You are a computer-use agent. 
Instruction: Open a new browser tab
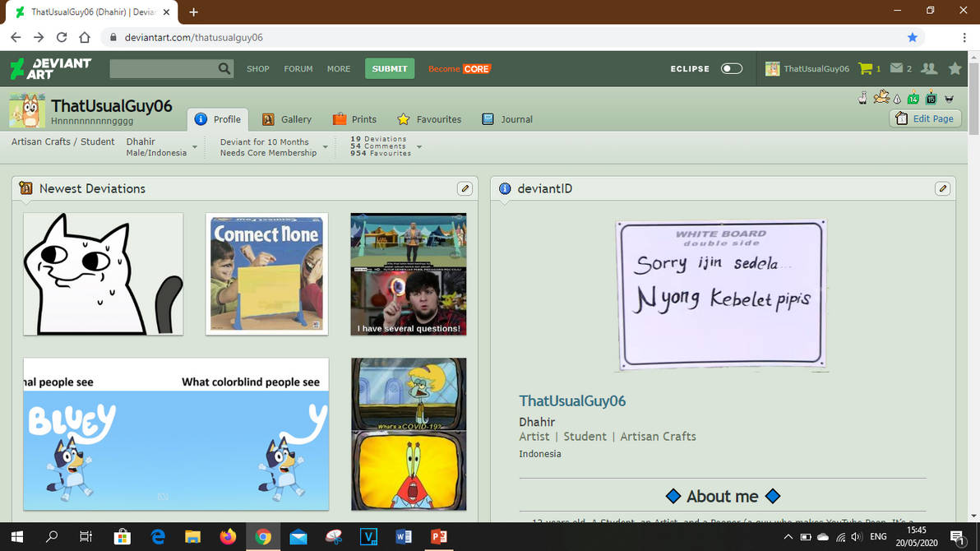194,12
